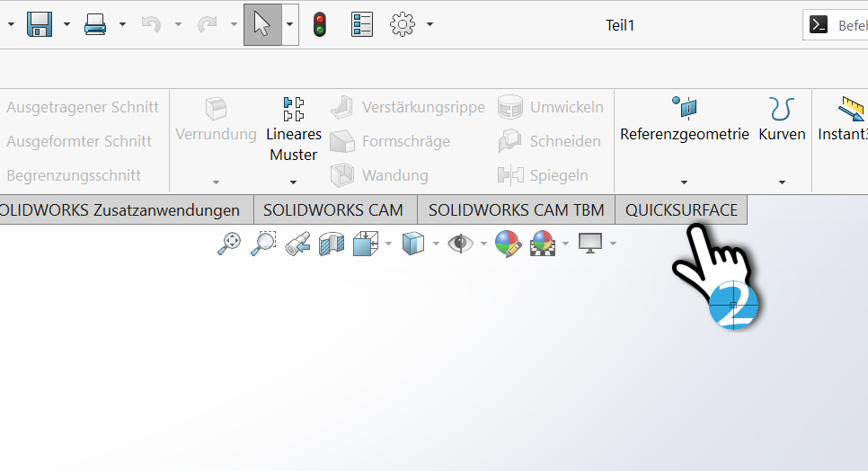Click the Edit Appearance color ball icon
868x471 pixels.
click(508, 244)
